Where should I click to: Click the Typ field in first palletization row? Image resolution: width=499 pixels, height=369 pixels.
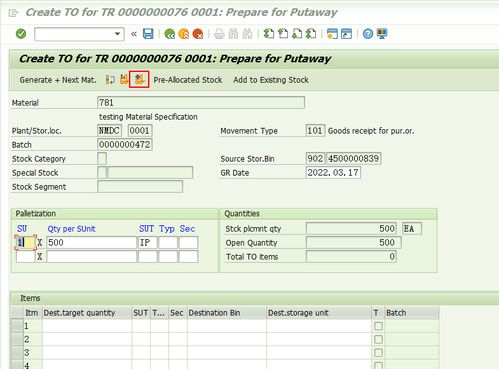[168, 243]
